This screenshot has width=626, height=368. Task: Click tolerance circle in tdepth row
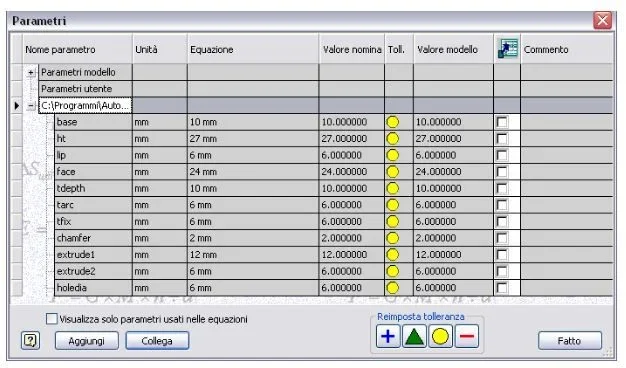393,188
